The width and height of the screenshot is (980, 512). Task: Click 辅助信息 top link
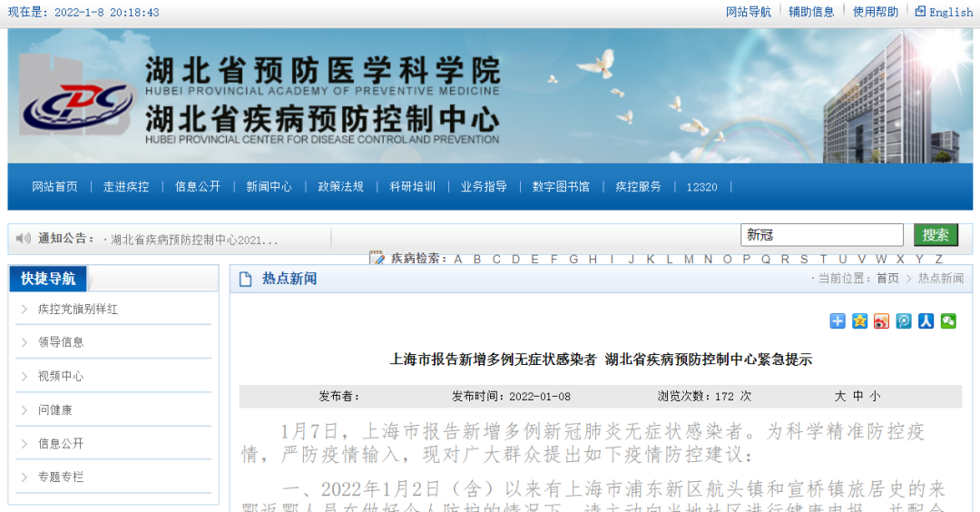point(811,12)
